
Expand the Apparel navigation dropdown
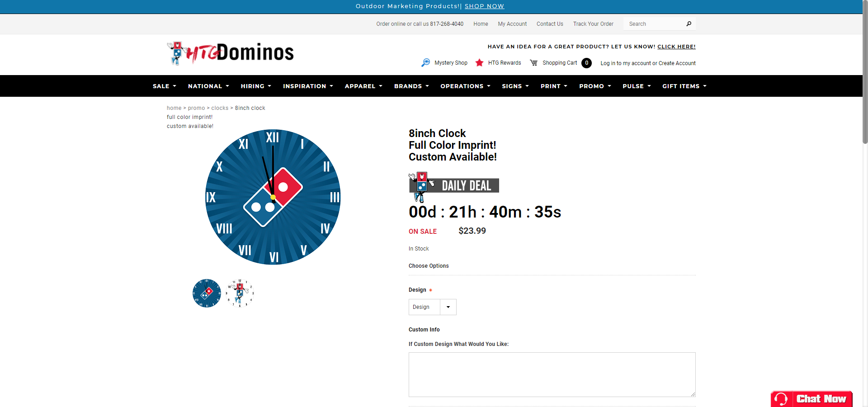[363, 86]
